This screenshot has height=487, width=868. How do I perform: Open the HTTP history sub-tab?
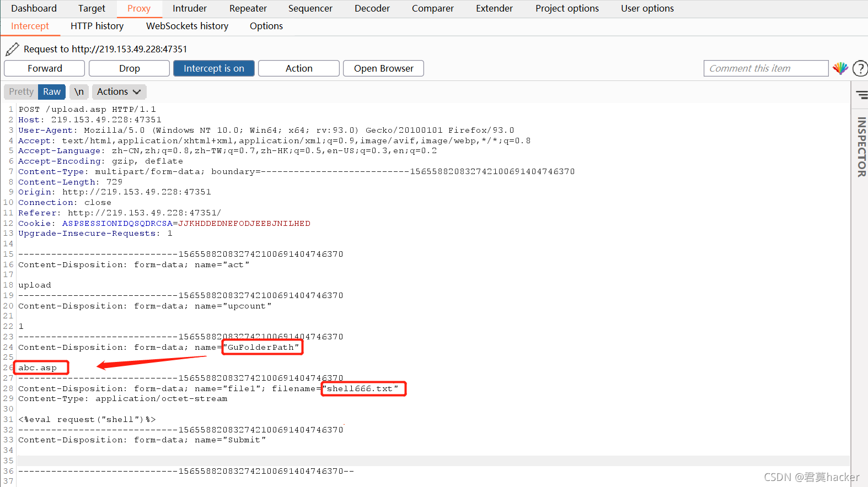tap(97, 26)
